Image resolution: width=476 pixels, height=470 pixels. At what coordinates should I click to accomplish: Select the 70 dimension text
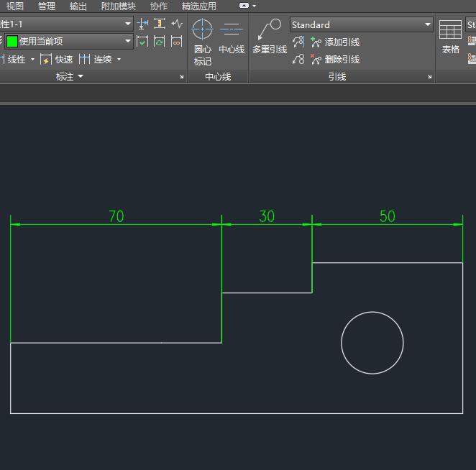(x=116, y=216)
